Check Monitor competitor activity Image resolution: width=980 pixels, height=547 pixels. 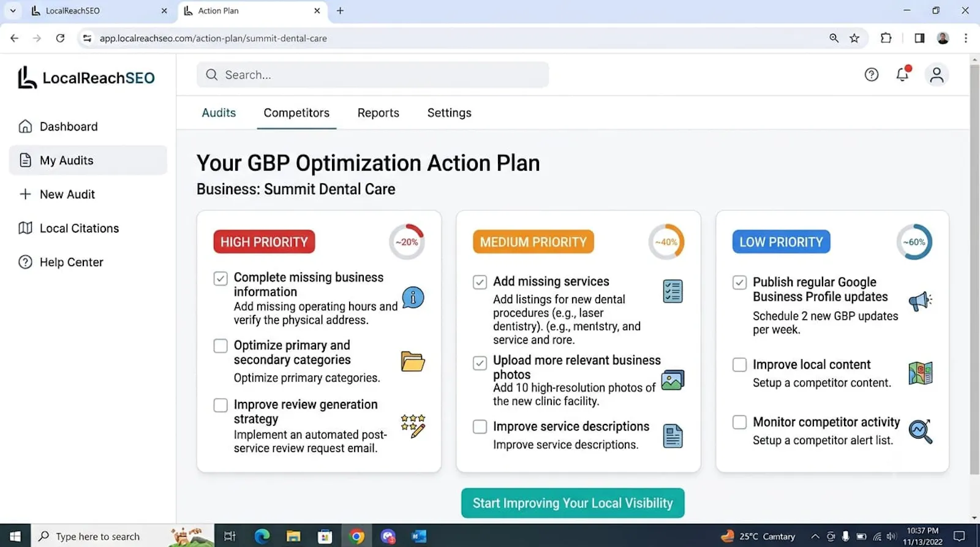tap(740, 423)
